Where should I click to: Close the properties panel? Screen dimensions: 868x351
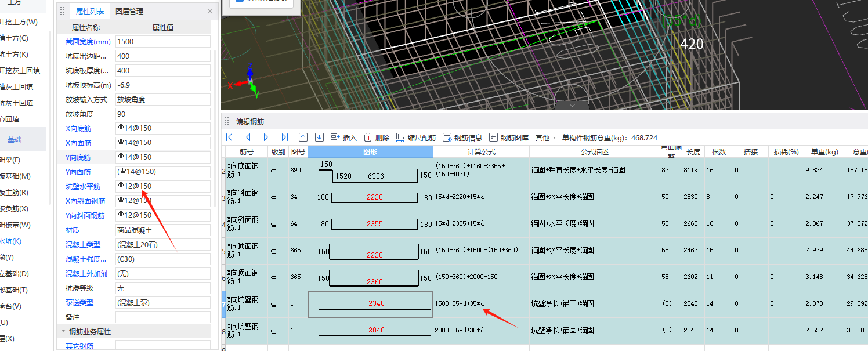210,11
